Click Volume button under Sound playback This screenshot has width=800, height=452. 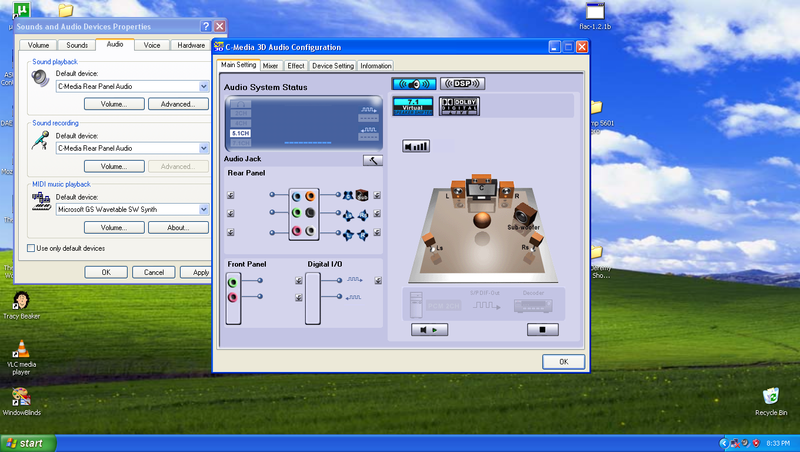click(x=114, y=104)
